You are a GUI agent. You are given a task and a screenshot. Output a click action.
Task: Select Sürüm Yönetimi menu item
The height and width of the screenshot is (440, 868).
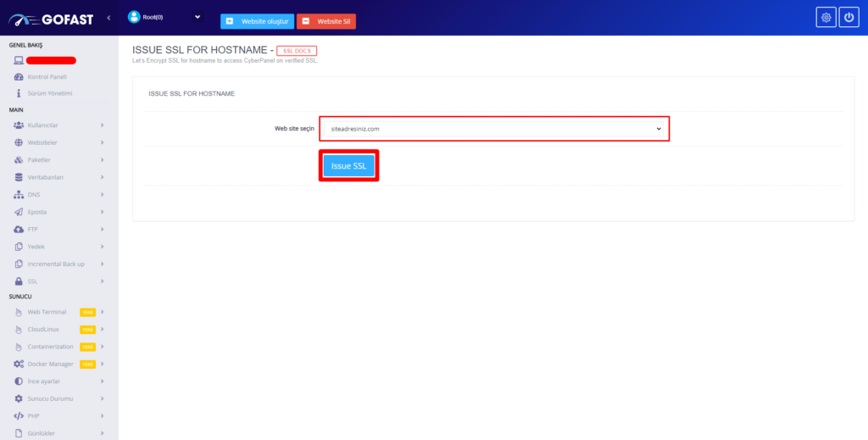click(x=49, y=93)
